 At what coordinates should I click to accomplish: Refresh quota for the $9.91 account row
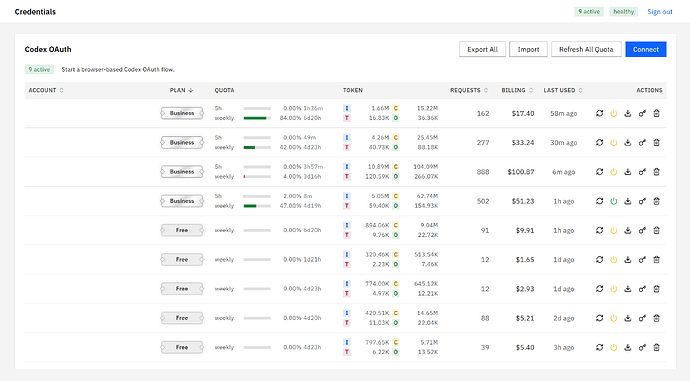coord(599,231)
